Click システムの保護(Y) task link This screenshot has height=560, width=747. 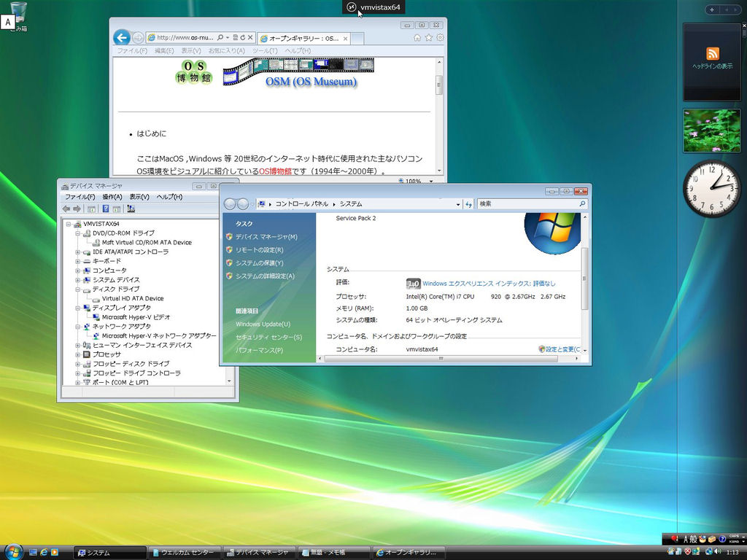coord(259,262)
